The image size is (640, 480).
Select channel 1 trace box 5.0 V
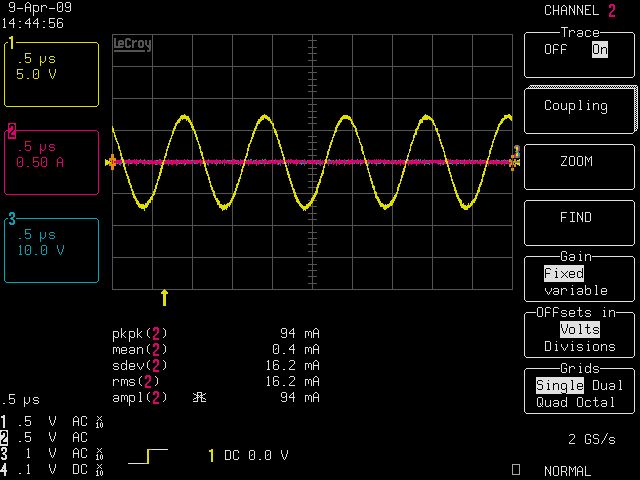(51, 74)
